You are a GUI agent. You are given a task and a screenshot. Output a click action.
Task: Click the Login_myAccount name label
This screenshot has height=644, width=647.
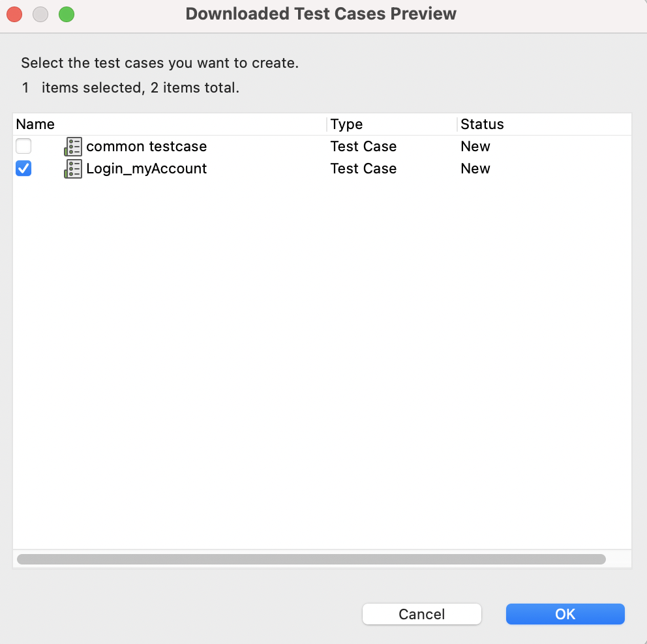146,168
